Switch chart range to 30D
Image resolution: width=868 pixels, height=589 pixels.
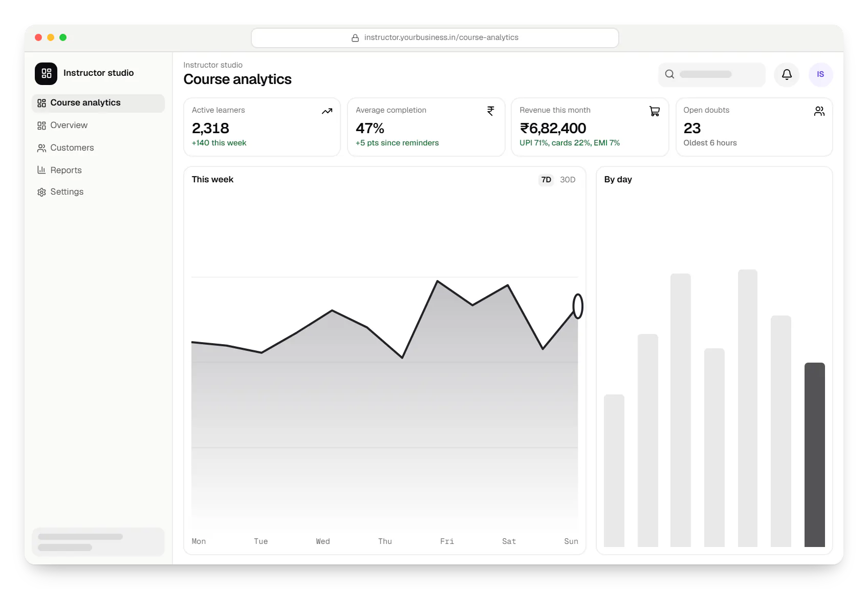[x=568, y=180]
